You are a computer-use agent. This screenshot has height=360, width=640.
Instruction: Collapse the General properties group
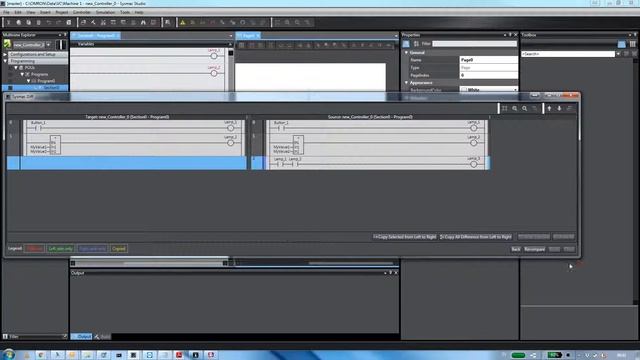(x=407, y=53)
